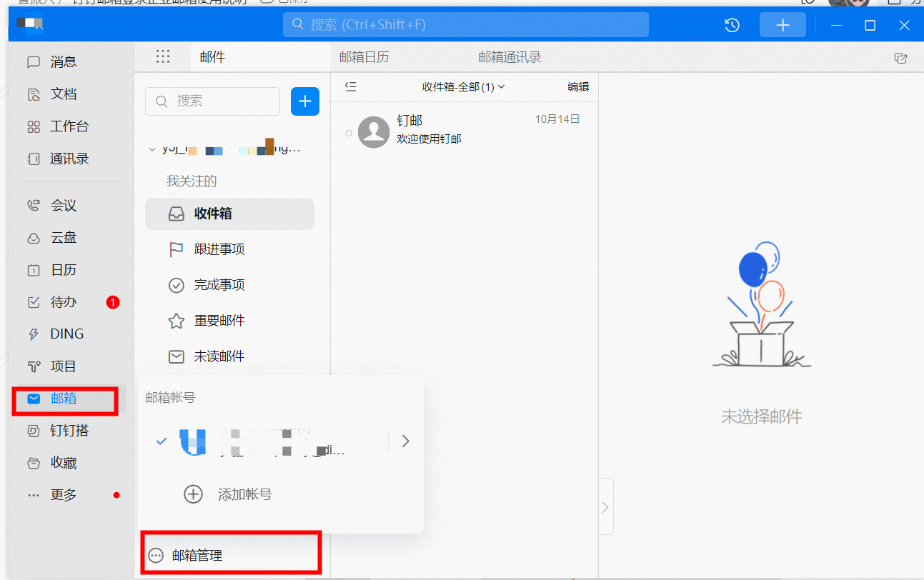
Task: Expand the side panel handle arrow
Action: coord(605,507)
